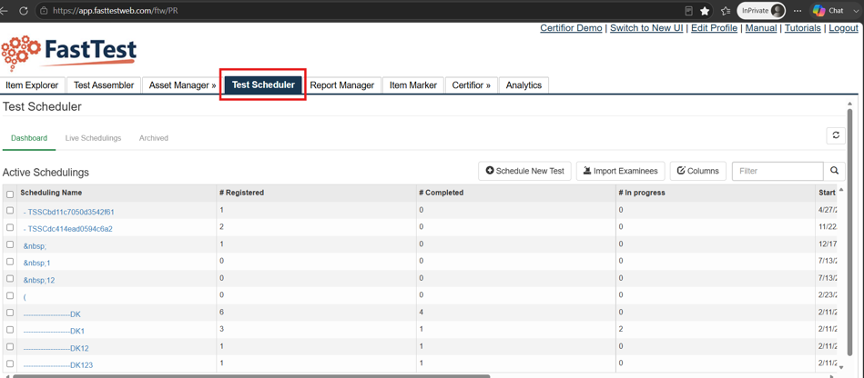The height and width of the screenshot is (378, 864).
Task: Open the Edit Profile link
Action: pyautogui.click(x=714, y=28)
